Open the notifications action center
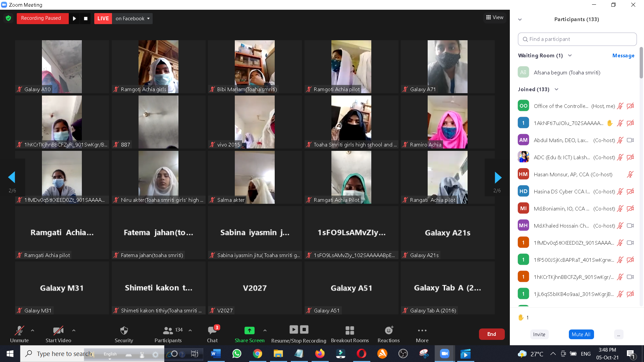This screenshot has width=644, height=362. click(x=631, y=354)
